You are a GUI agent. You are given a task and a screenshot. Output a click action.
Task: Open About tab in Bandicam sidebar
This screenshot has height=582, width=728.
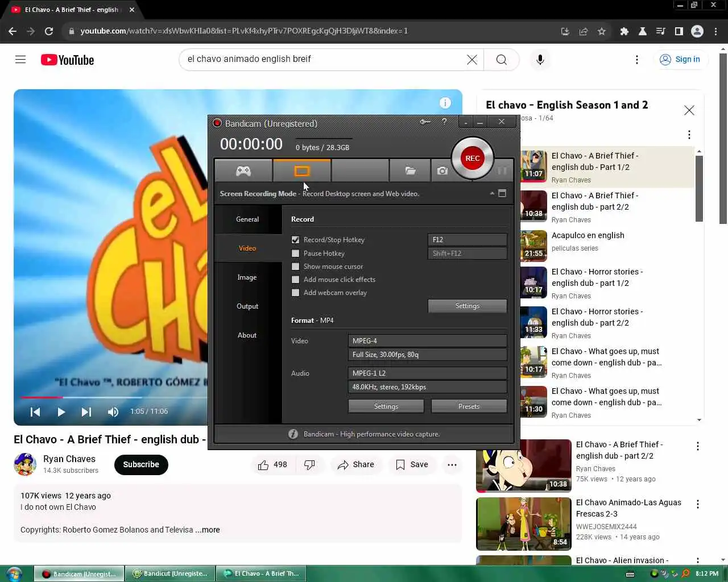247,335
